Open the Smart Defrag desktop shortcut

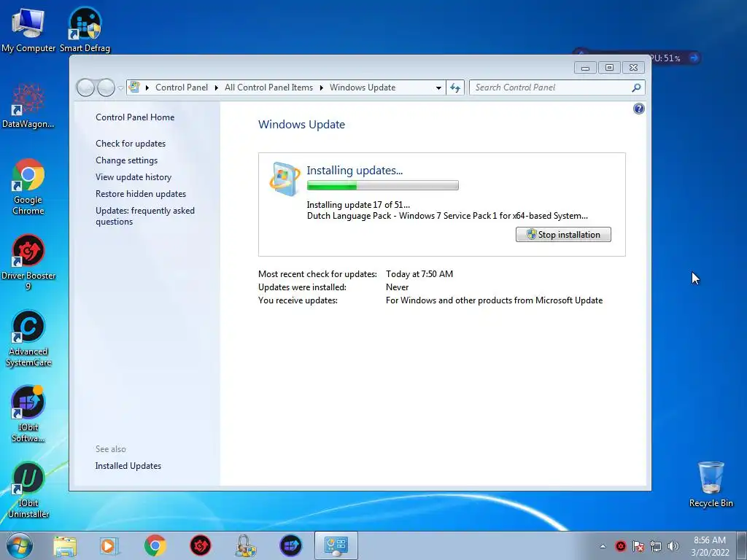(85, 29)
